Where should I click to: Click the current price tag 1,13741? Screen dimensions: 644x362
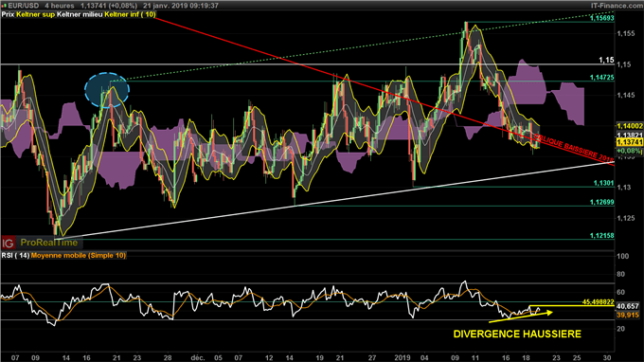[x=629, y=142]
